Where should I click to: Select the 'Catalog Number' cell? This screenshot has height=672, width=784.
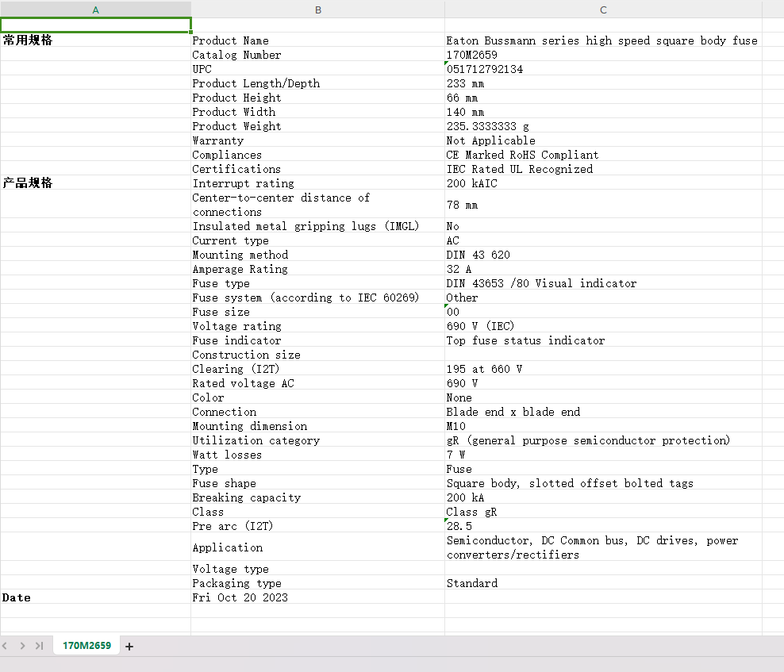pyautogui.click(x=318, y=55)
